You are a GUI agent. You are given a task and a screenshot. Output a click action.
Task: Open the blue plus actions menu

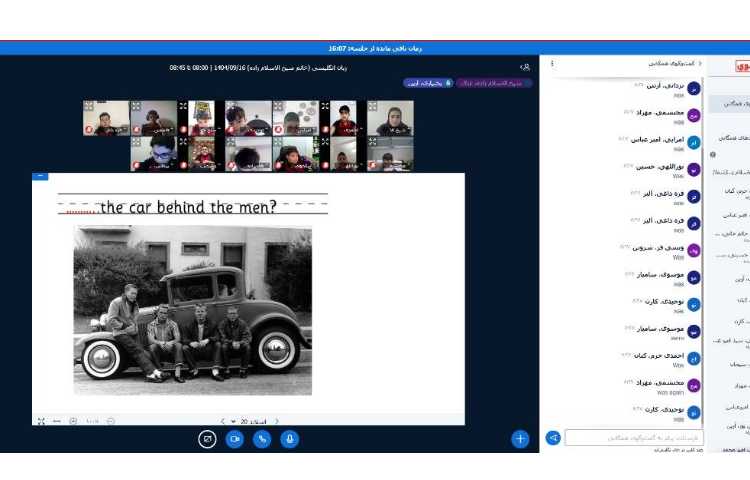[520, 438]
